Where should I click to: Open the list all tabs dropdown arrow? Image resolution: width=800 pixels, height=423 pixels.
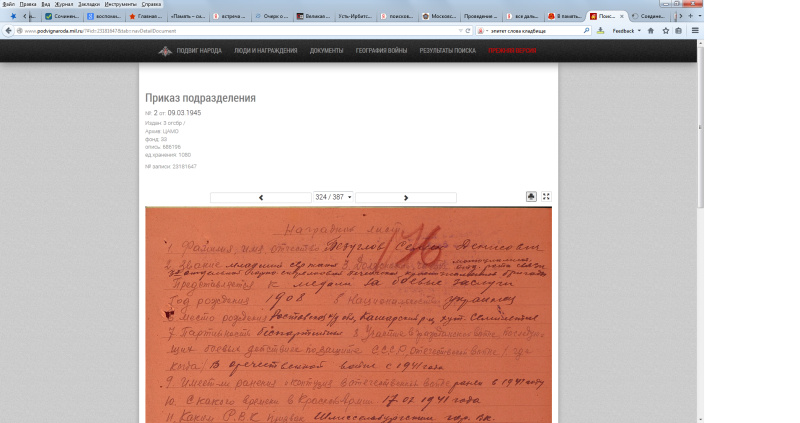699,16
